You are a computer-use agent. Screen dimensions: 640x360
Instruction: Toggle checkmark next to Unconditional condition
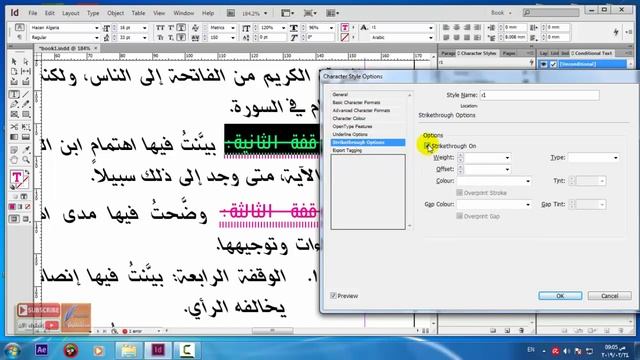click(x=553, y=64)
